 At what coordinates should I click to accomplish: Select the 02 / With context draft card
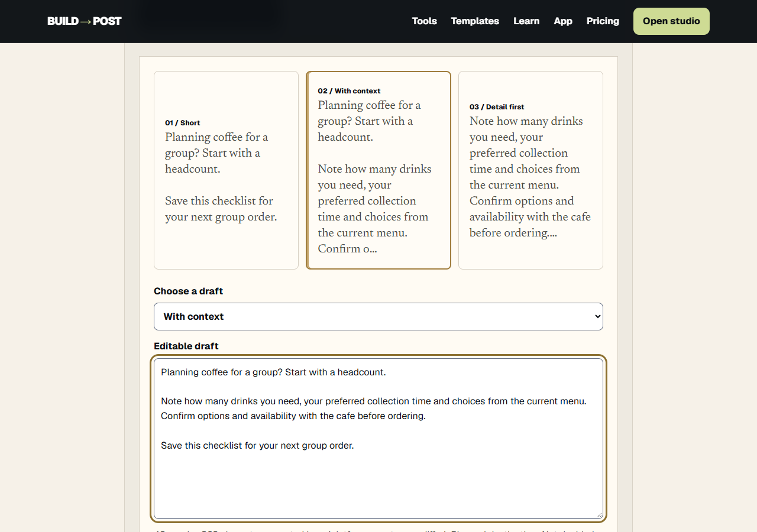point(378,170)
